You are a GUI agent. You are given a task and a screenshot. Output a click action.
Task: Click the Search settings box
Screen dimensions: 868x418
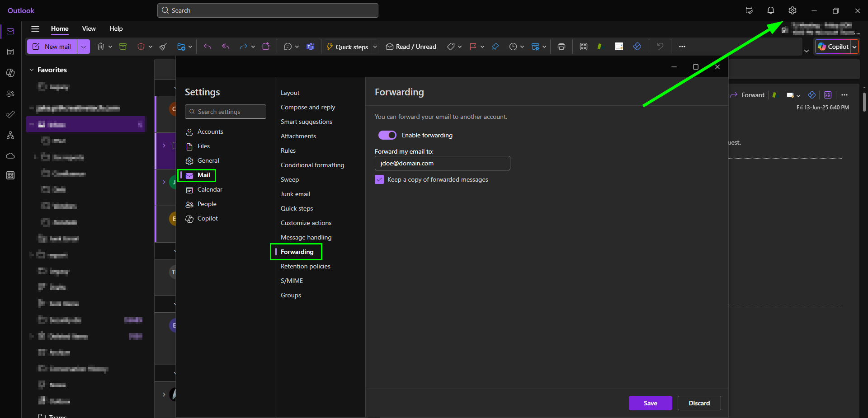[x=225, y=112]
